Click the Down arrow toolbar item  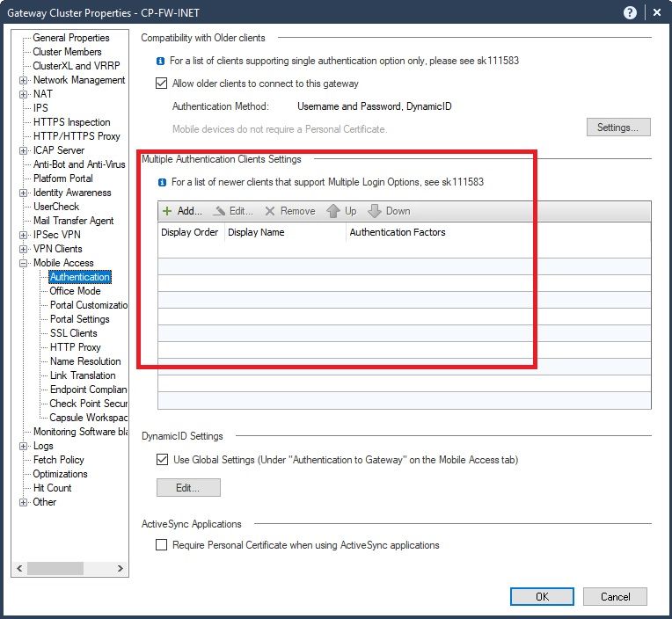coord(389,211)
